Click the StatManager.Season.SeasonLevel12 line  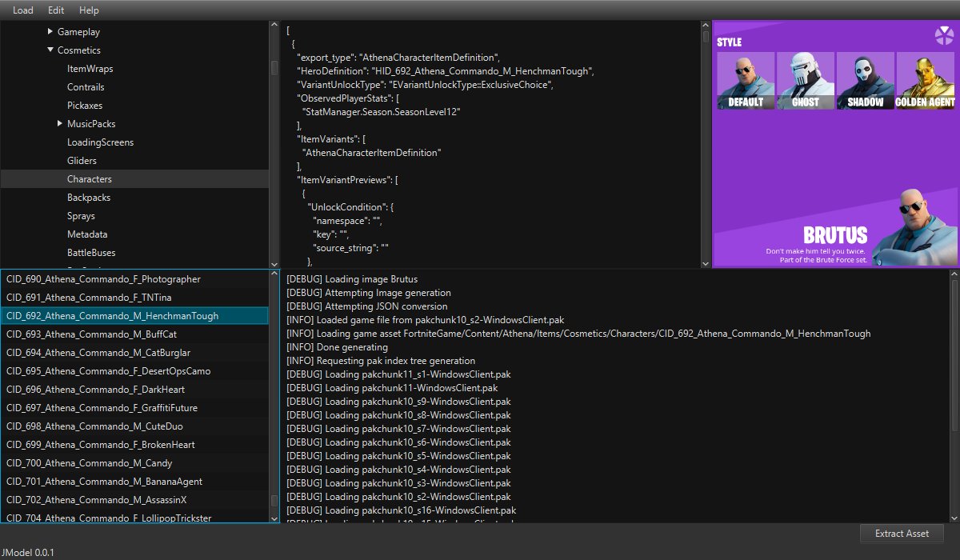381,112
